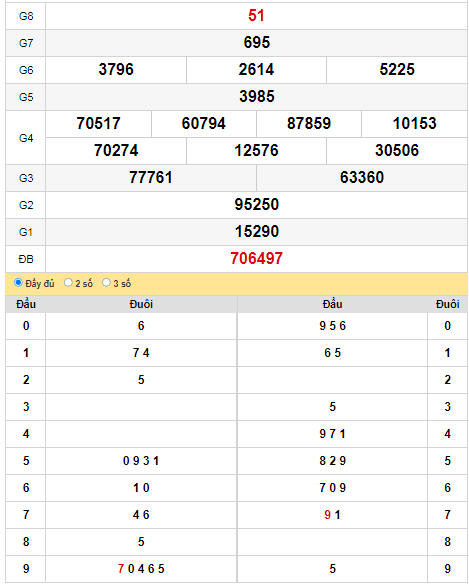This screenshot has width=469, height=588.
Task: Click the G1 result 15290
Action: [256, 231]
